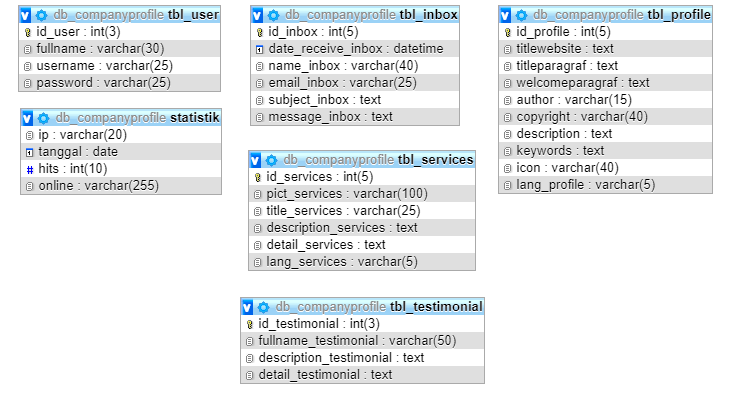Image resolution: width=735 pixels, height=395 pixels.
Task: Select the description_services : text column
Action: point(362,228)
